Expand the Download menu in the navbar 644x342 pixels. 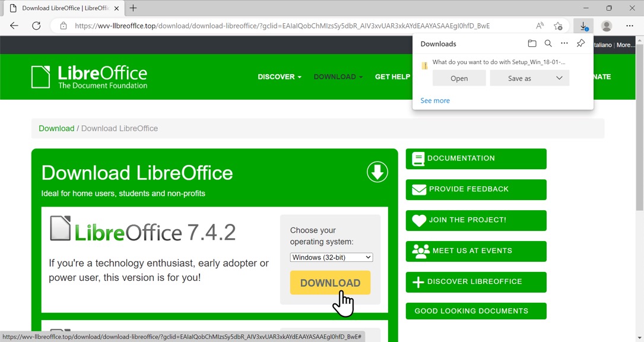(x=338, y=77)
